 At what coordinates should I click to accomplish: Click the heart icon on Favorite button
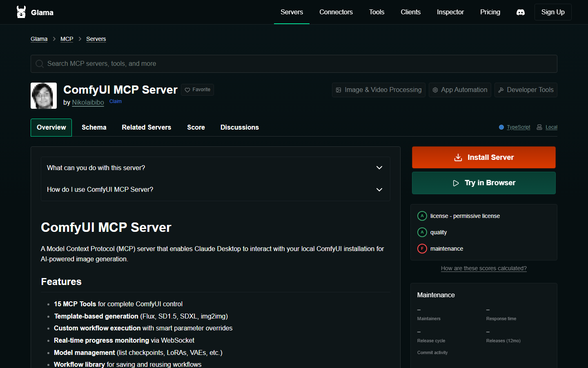(x=187, y=90)
